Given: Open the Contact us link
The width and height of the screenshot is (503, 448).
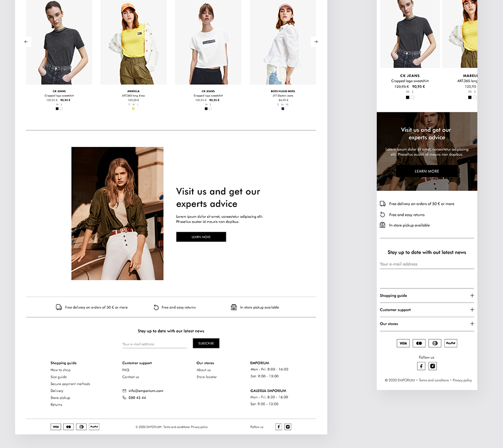Looking at the screenshot, I should point(131,377).
